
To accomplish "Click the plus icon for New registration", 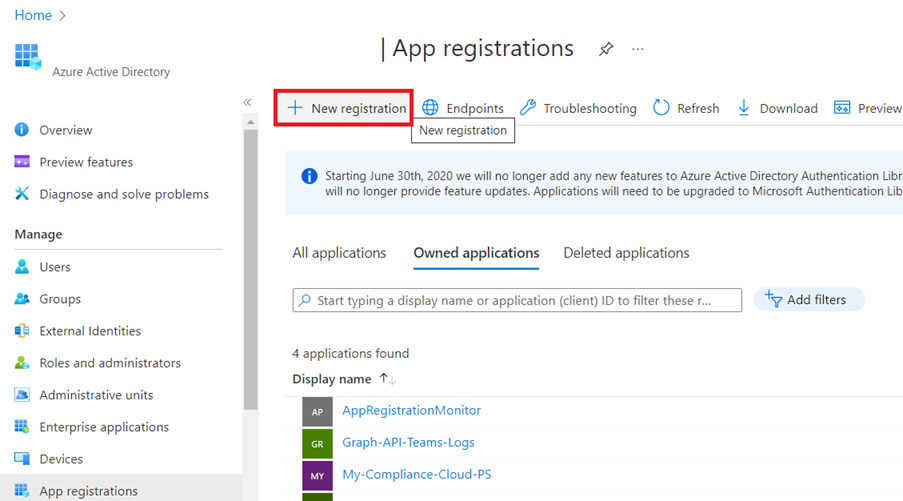I will tap(295, 108).
